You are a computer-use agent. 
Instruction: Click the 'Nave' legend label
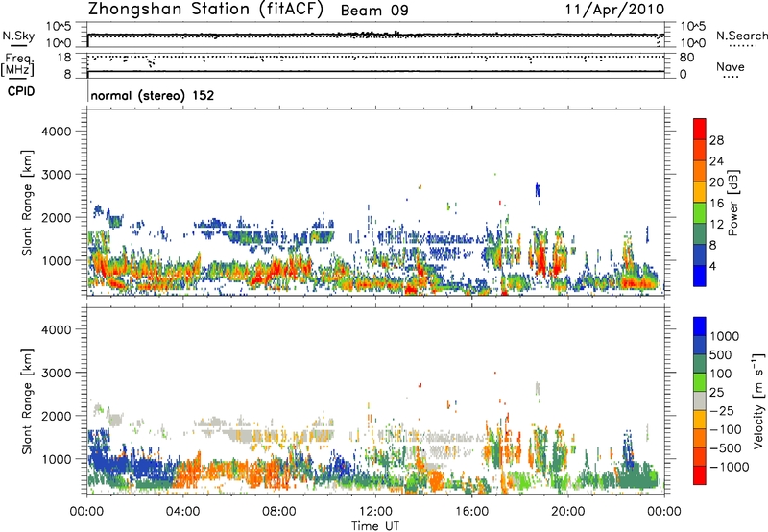pyautogui.click(x=731, y=67)
